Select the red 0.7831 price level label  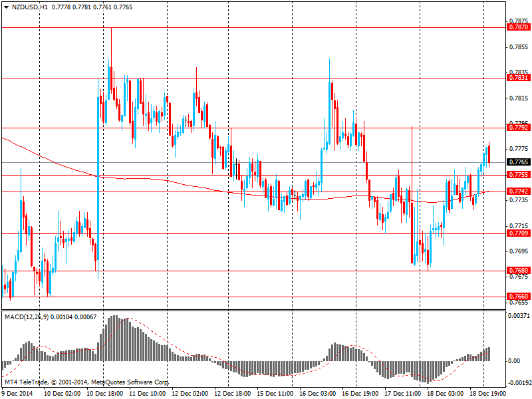tap(518, 78)
